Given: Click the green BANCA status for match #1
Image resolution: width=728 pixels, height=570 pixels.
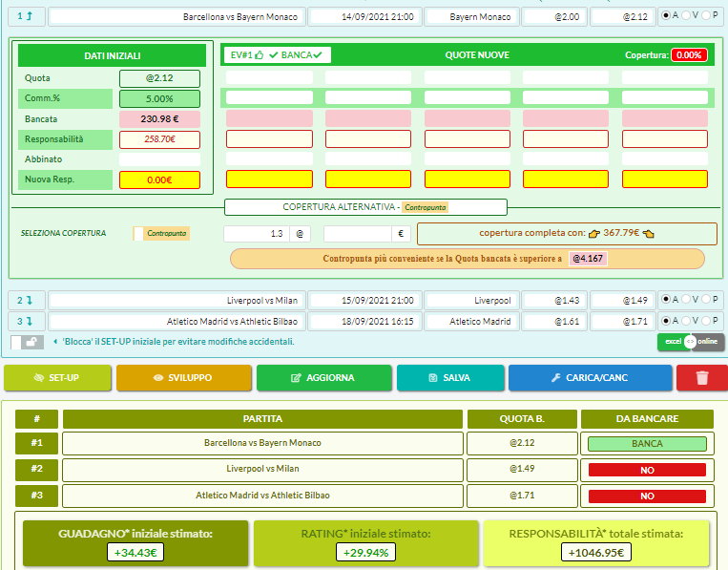Looking at the screenshot, I should [647, 444].
